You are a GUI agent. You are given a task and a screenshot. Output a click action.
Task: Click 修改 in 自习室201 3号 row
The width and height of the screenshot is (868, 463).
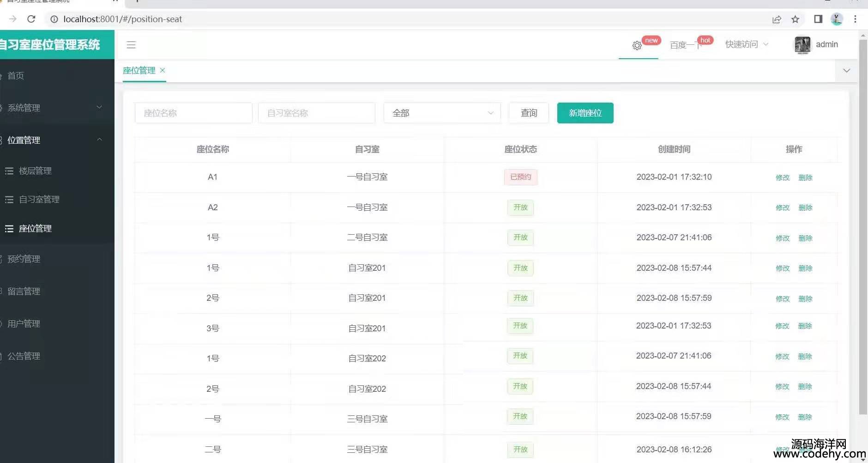click(782, 326)
